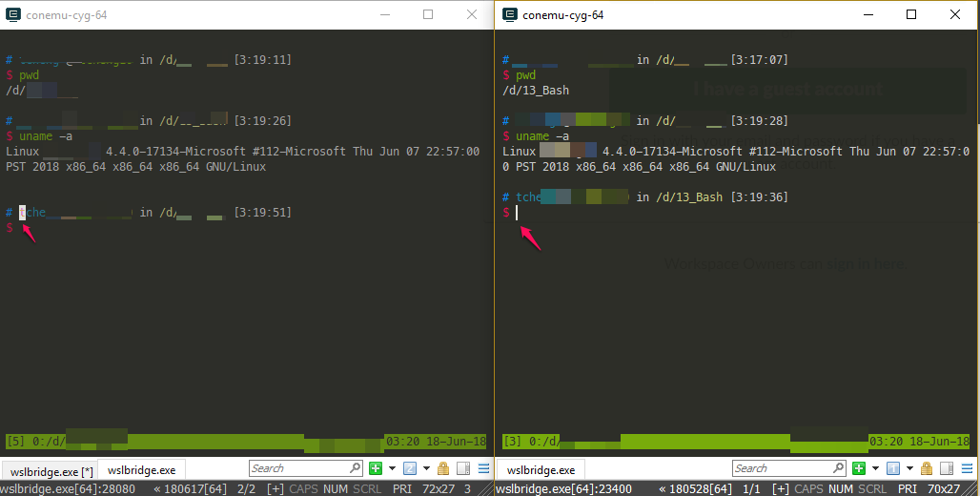This screenshot has height=496, width=980.
Task: Click the ConEmu app icon in right title bar
Action: pyautogui.click(x=510, y=15)
